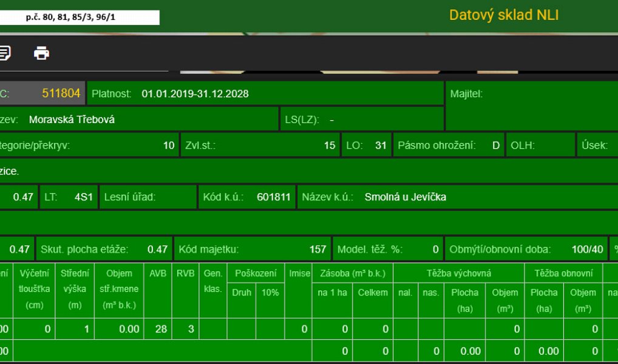This screenshot has width=618, height=364.
Task: Click the "LS(LZ):" label
Action: point(302,120)
